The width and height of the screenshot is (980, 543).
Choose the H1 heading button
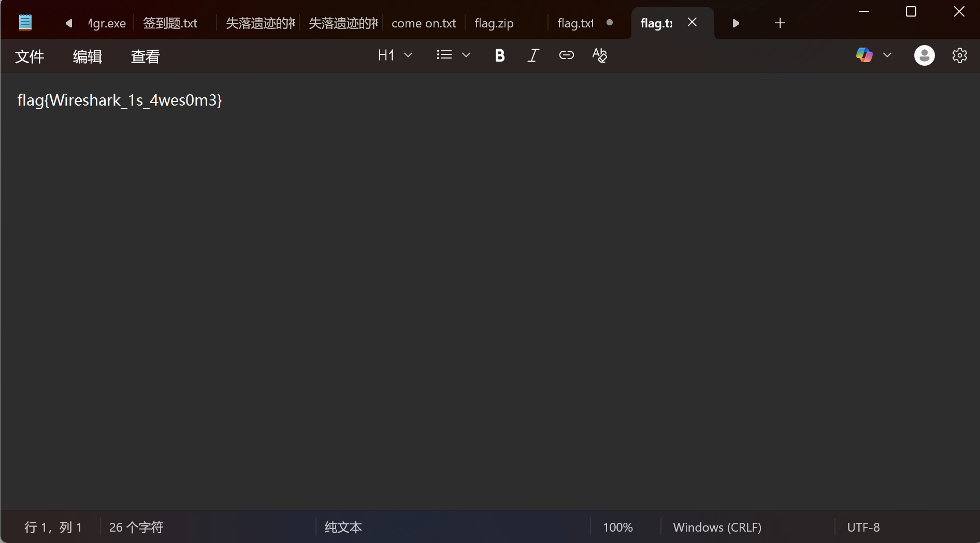pyautogui.click(x=386, y=55)
